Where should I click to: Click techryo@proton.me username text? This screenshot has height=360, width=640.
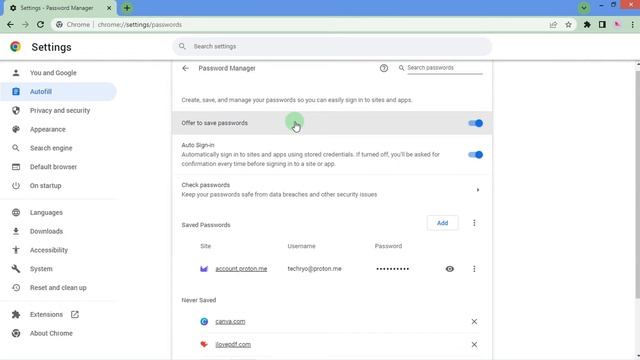coord(314,269)
